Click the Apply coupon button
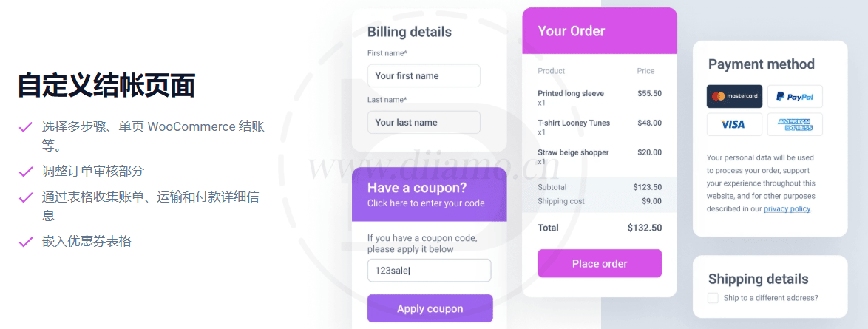Viewport: 868px width, 329px height. click(x=430, y=308)
